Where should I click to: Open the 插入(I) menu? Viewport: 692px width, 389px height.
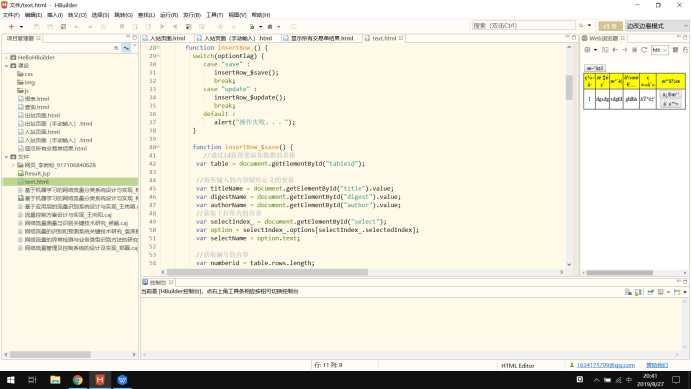point(55,15)
